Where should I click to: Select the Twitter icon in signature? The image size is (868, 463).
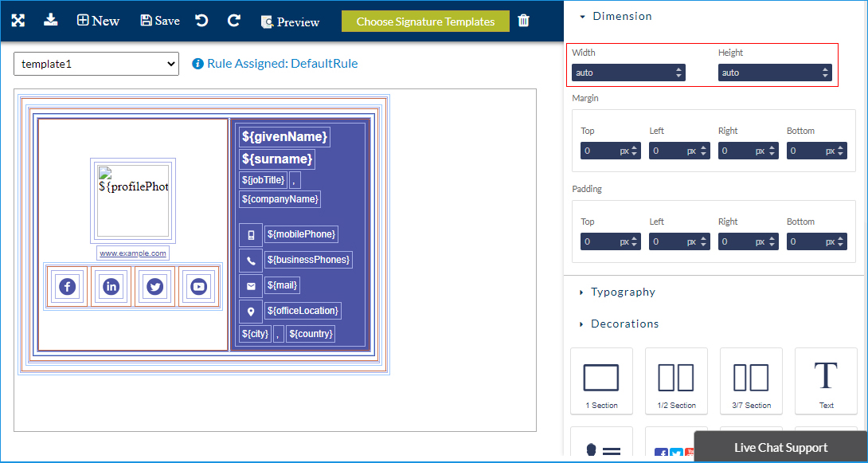(x=154, y=286)
